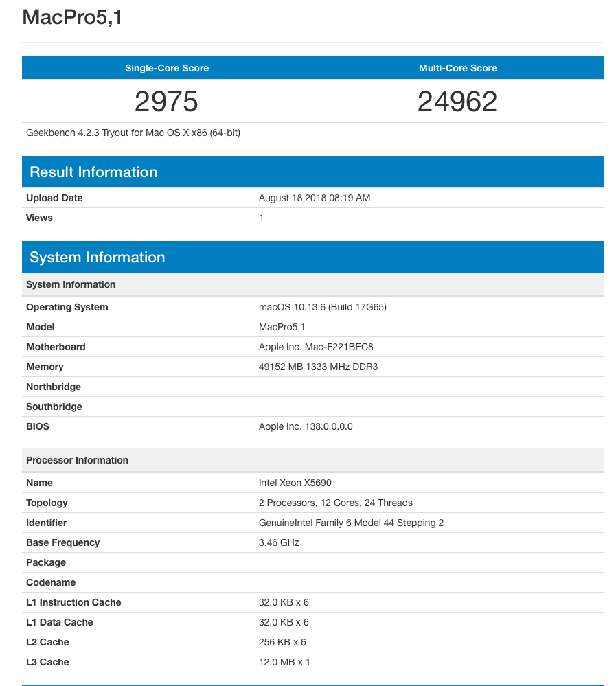Image resolution: width=616 pixels, height=686 pixels.
Task: Click the Views count value 1
Action: click(261, 218)
